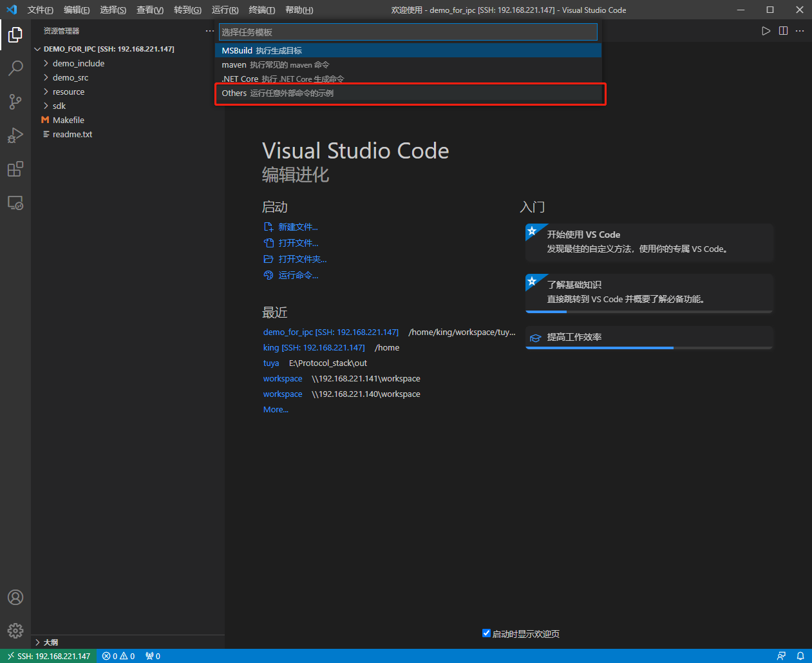This screenshot has width=812, height=663.
Task: Click the 新建文件 link
Action: tap(298, 227)
